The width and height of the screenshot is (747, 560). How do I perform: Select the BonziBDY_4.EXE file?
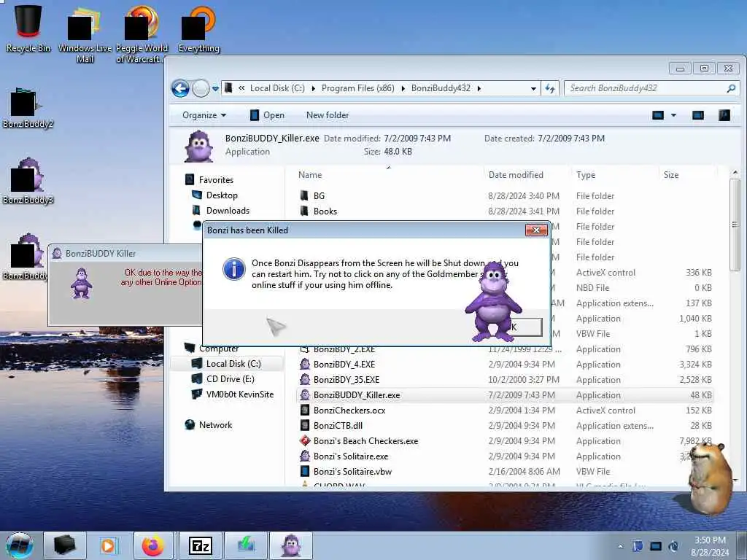pyautogui.click(x=505, y=365)
